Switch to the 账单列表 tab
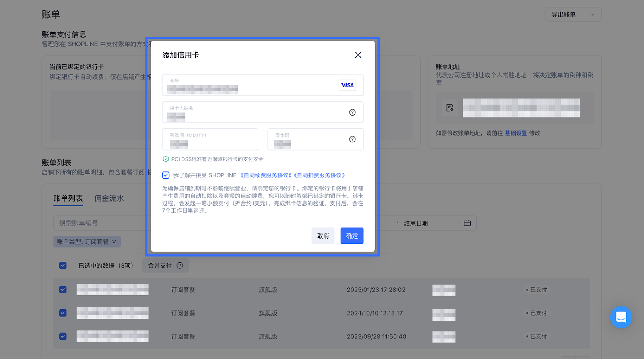644x359 pixels. pyautogui.click(x=68, y=198)
